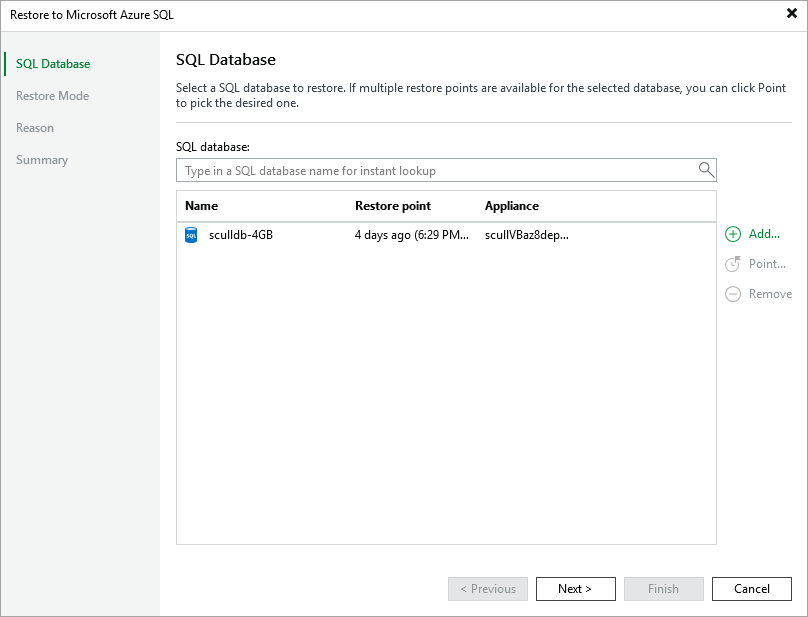This screenshot has height=617, width=808.
Task: Click the scullVBaz8dep... appliance cell
Action: [x=527, y=235]
